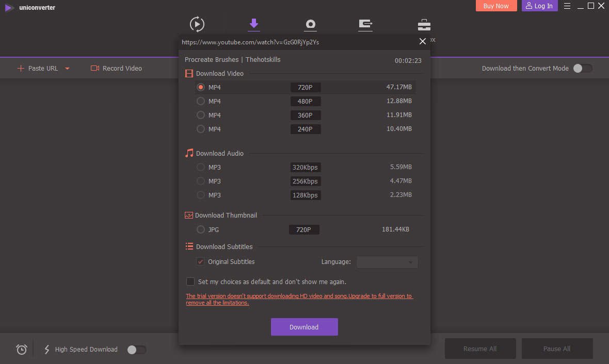Viewport: 609px width, 364px height.
Task: Click the Download Subtitles list icon
Action: pos(189,246)
